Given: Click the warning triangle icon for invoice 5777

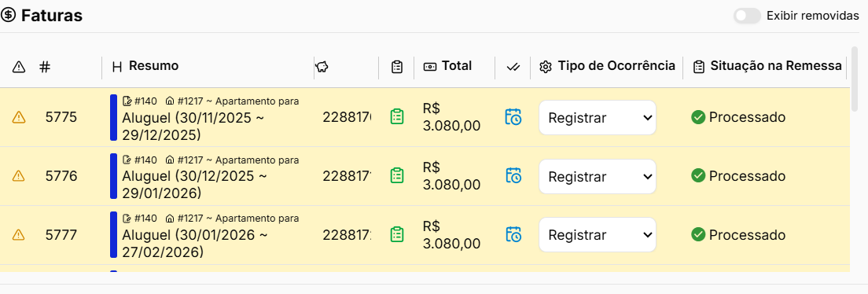Looking at the screenshot, I should point(19,235).
